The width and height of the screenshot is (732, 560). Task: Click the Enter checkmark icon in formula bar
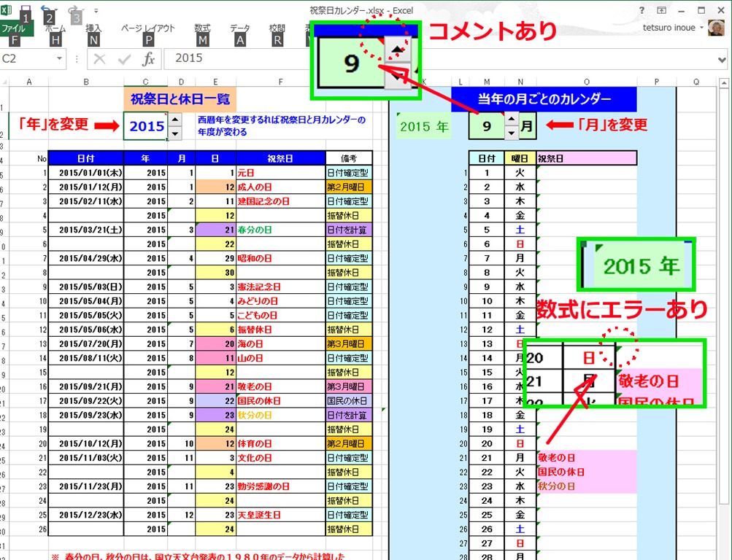123,58
